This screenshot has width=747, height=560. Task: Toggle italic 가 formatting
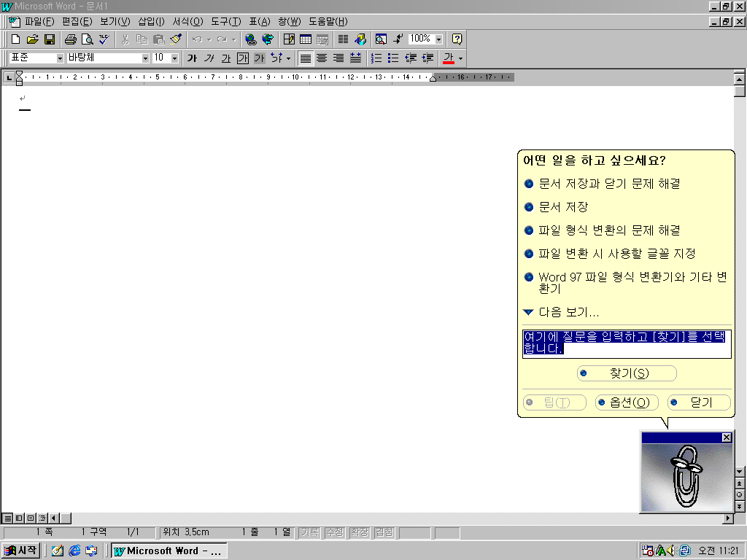pos(209,58)
